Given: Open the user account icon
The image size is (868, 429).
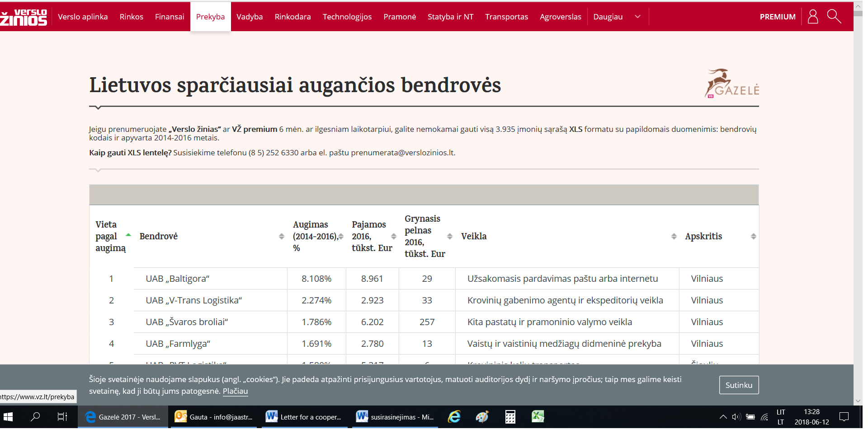Looking at the screenshot, I should point(813,17).
